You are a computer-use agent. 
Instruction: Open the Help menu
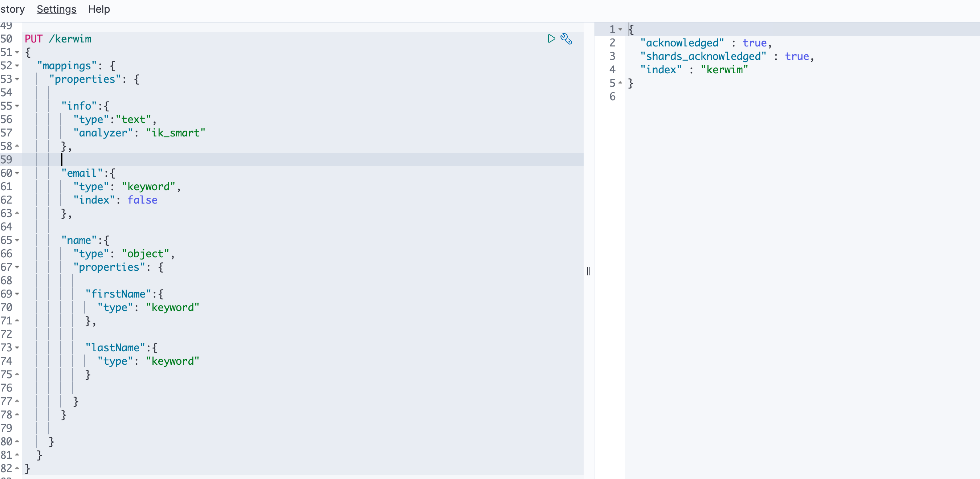[x=99, y=9]
